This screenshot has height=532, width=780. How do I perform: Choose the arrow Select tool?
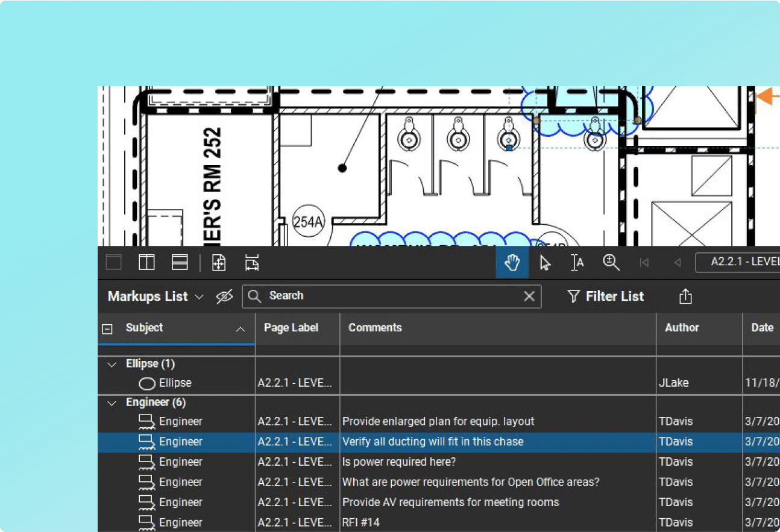545,263
